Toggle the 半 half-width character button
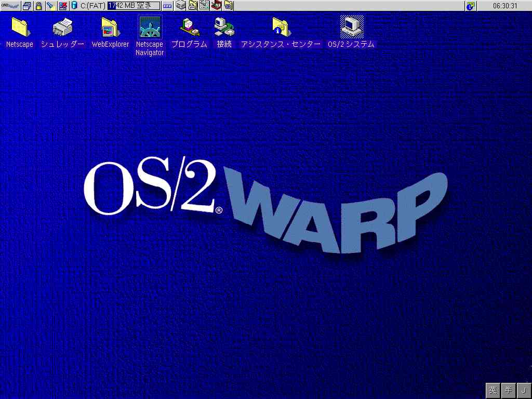The height and width of the screenshot is (399, 532). pyautogui.click(x=509, y=390)
